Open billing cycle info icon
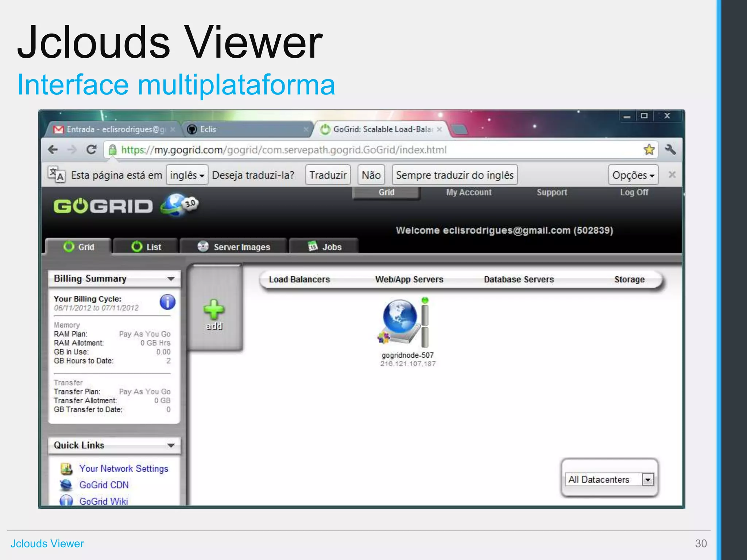This screenshot has width=747, height=560. click(167, 302)
